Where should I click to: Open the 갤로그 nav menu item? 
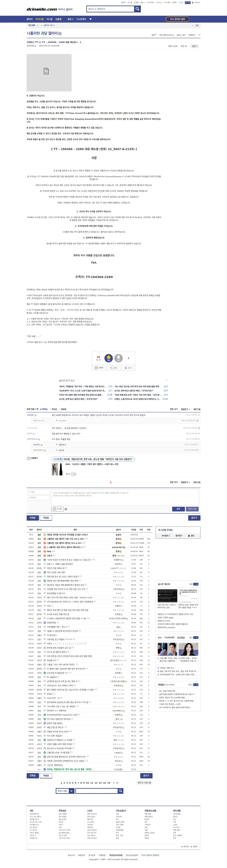coord(70,19)
